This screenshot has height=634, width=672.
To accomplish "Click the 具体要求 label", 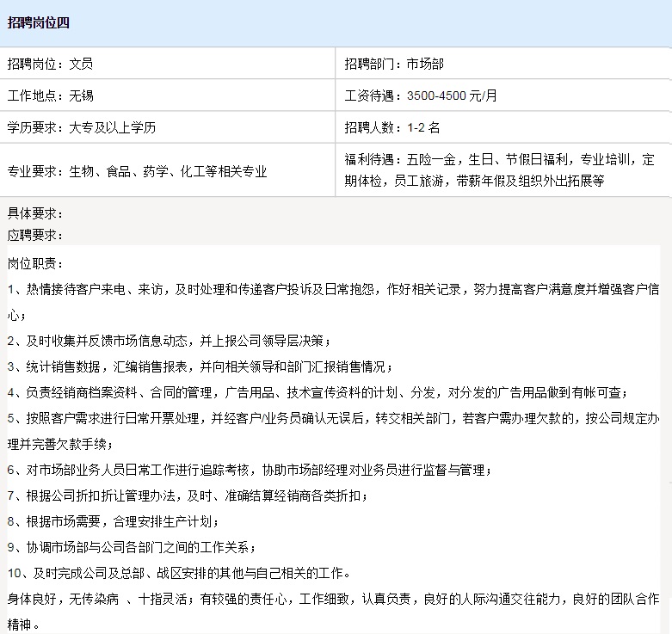I will tap(35, 213).
